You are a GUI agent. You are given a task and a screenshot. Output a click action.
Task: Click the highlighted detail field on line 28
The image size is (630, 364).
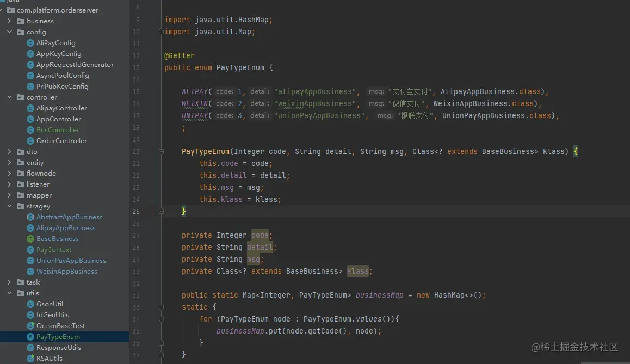point(260,247)
